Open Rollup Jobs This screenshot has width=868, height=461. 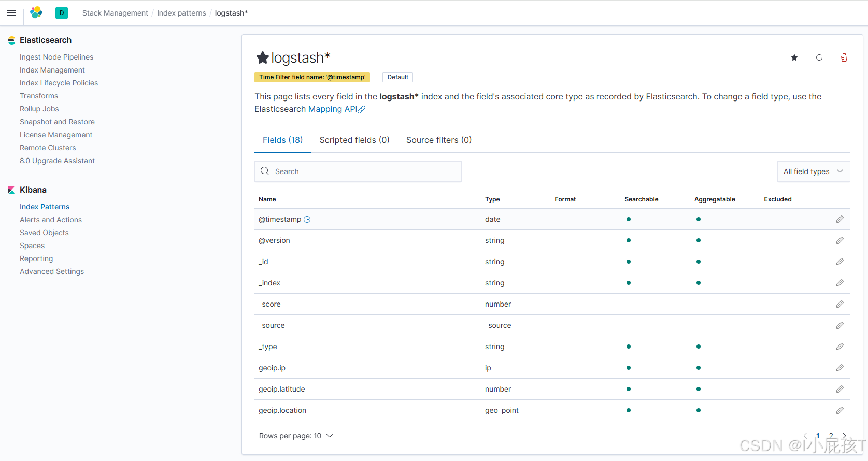coord(39,109)
